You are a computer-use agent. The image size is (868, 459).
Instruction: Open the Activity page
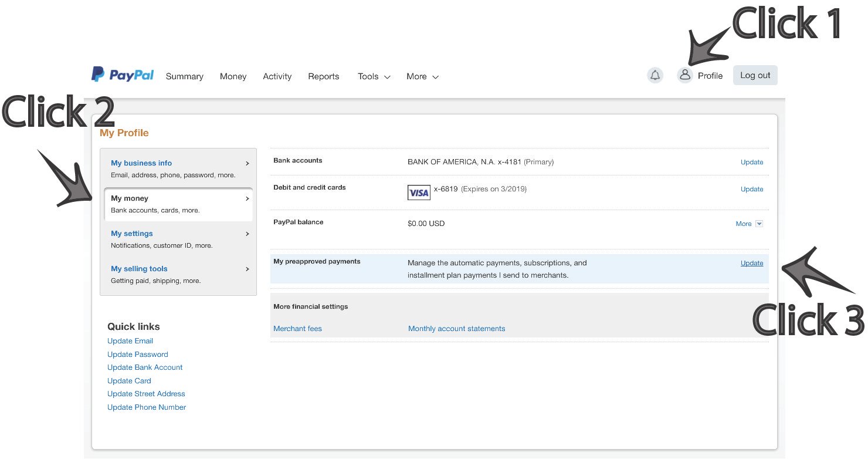(277, 76)
